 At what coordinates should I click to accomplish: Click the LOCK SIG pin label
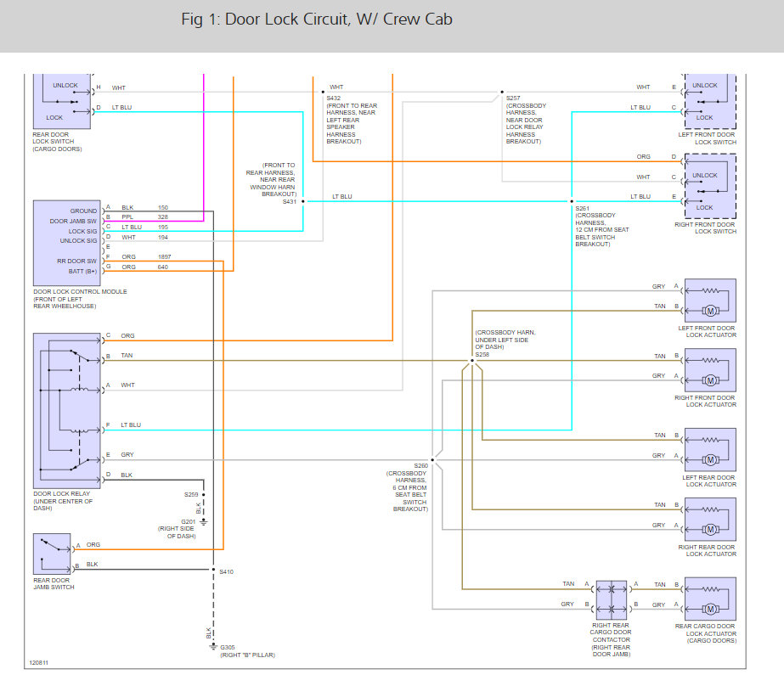point(82,231)
